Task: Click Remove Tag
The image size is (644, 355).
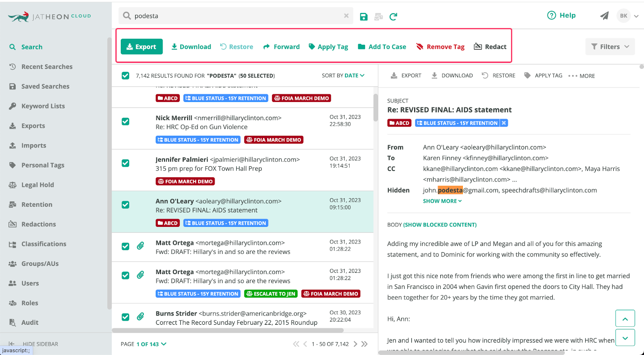Action: click(x=440, y=47)
